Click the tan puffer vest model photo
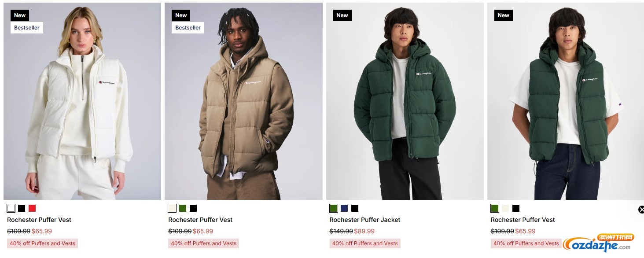The height and width of the screenshot is (258, 644). coord(243,101)
